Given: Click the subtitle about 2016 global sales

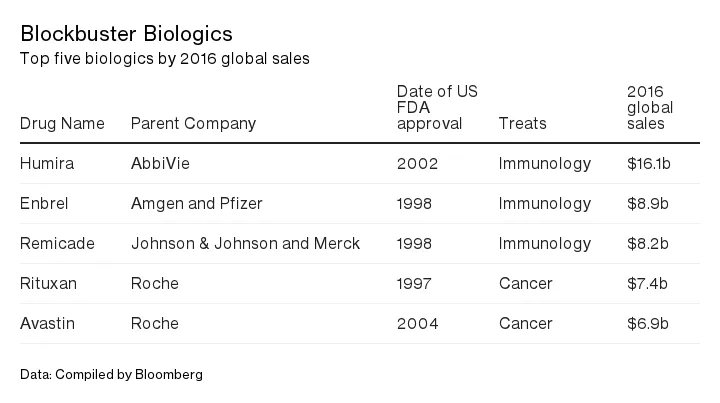Looking at the screenshot, I should coord(165,58).
